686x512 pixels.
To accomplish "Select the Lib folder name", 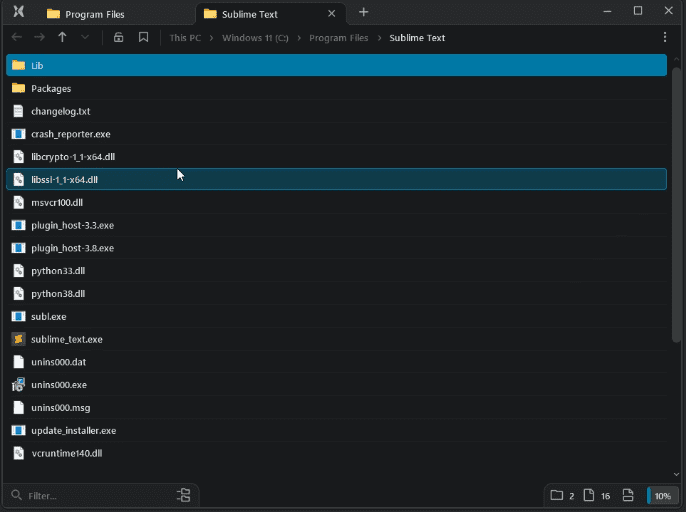I will click(37, 66).
